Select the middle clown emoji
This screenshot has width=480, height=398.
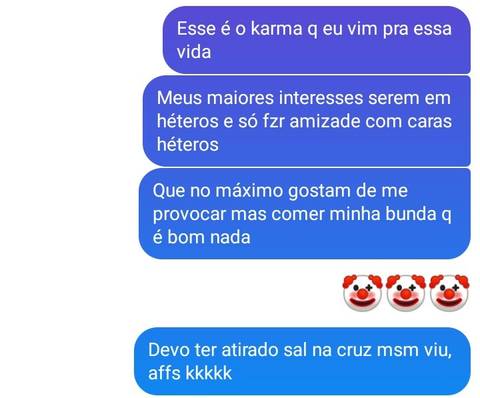tap(406, 293)
